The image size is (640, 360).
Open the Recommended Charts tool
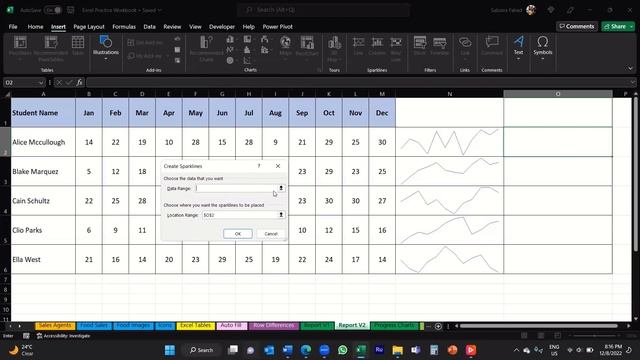(x=207, y=49)
